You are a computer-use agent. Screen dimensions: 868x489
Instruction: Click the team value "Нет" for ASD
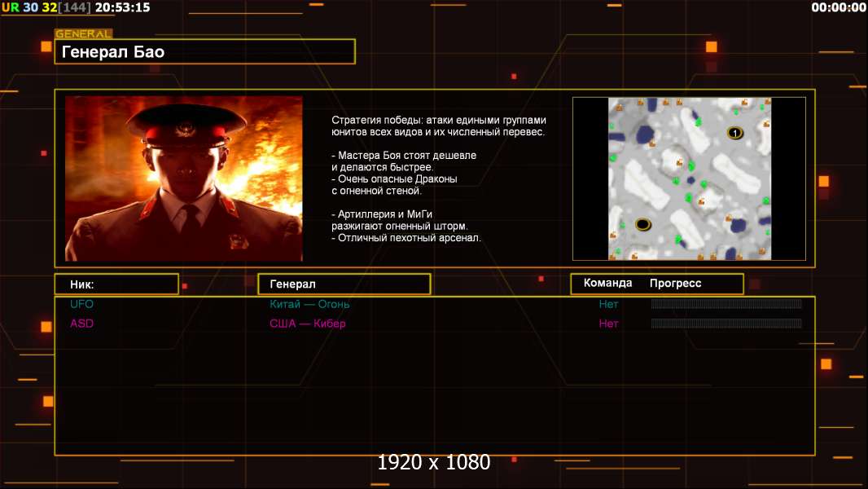(608, 324)
